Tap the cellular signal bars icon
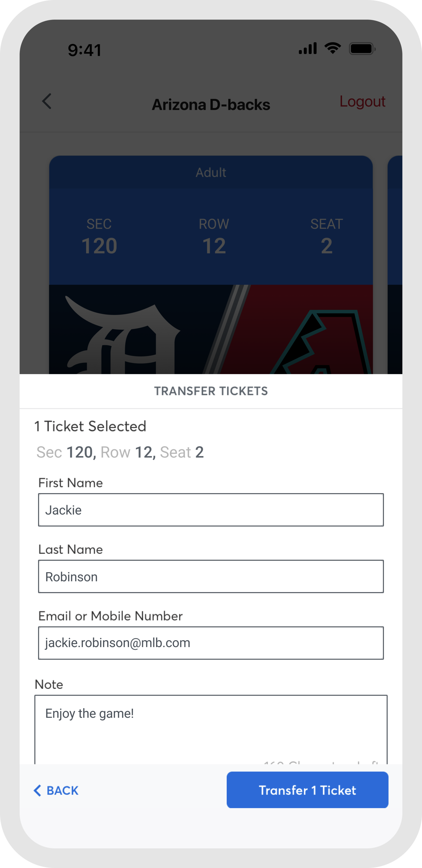Image resolution: width=422 pixels, height=868 pixels. [x=308, y=49]
